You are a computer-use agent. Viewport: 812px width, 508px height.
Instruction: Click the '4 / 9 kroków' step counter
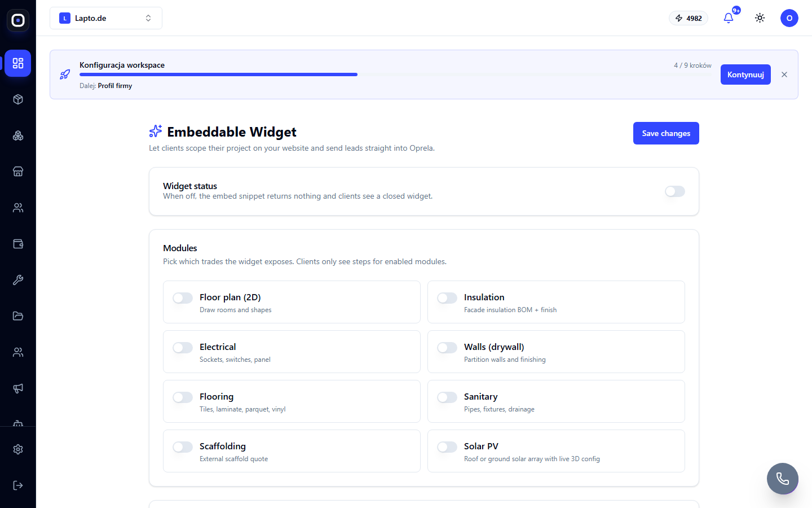(692, 65)
